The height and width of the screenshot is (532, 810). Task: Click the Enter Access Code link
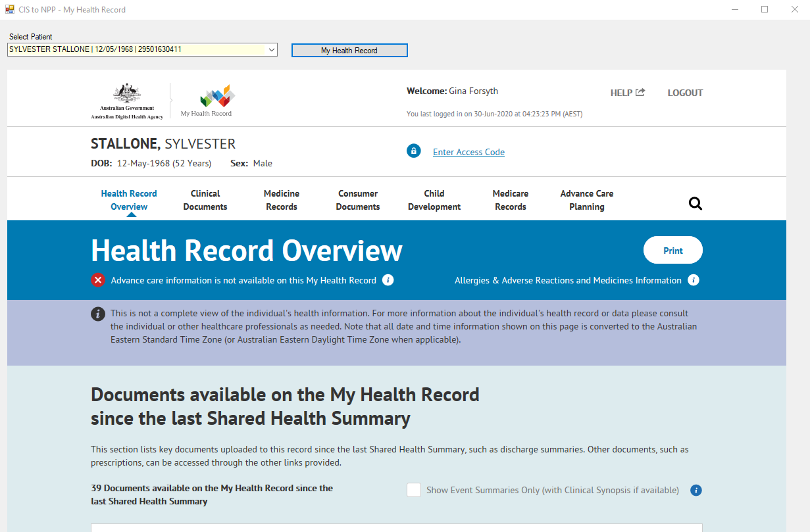(468, 152)
